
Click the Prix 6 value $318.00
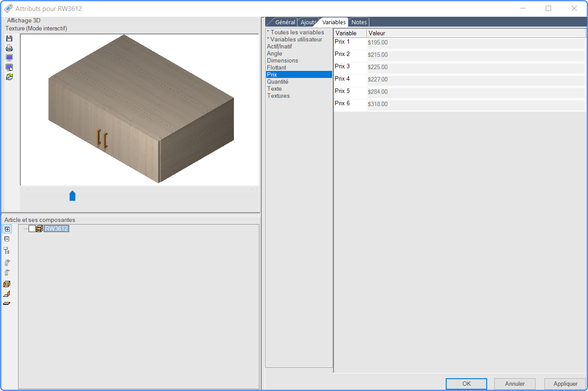[x=476, y=104]
